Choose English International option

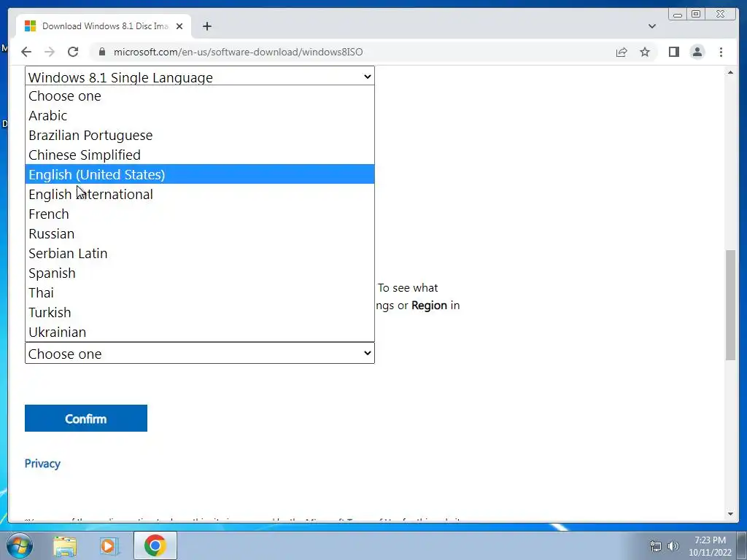point(200,194)
